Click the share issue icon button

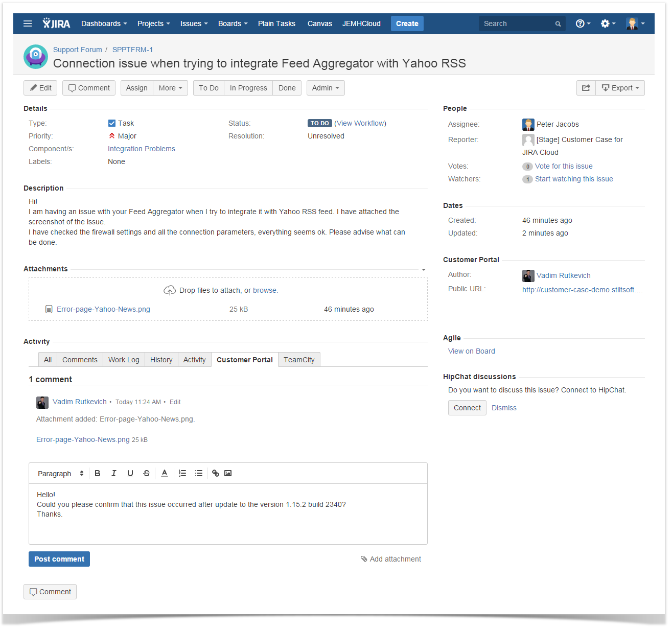point(586,88)
